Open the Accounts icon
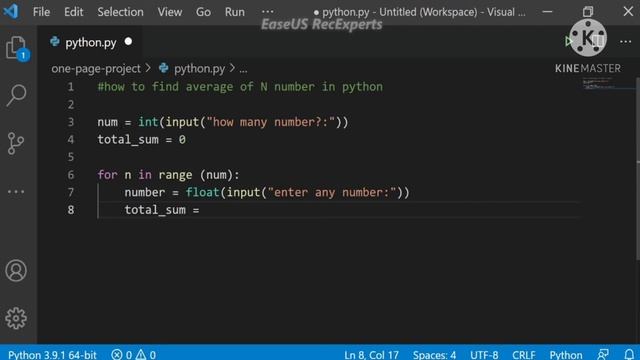 (x=16, y=271)
